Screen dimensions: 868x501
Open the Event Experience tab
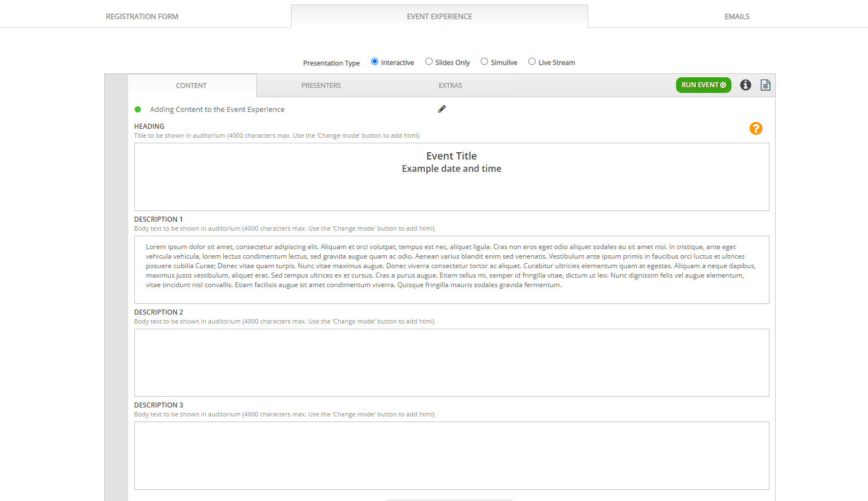(439, 17)
